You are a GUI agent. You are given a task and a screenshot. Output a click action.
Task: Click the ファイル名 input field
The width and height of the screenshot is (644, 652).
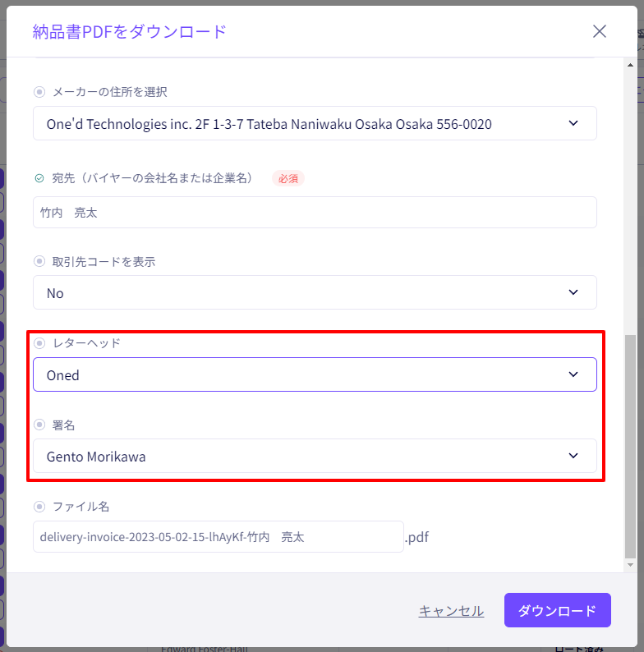(x=218, y=537)
